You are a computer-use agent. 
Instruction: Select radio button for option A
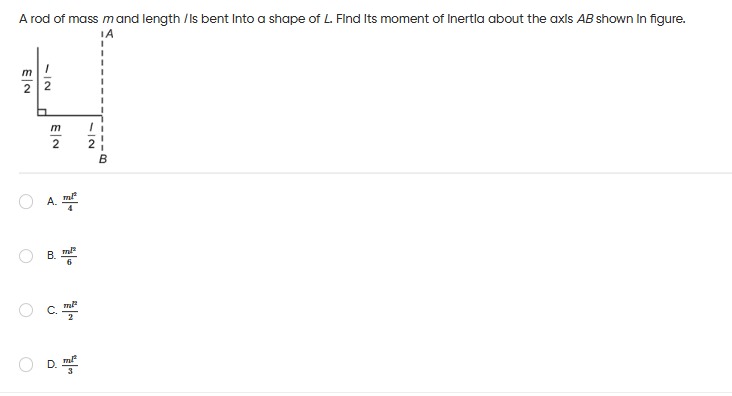[x=26, y=202]
